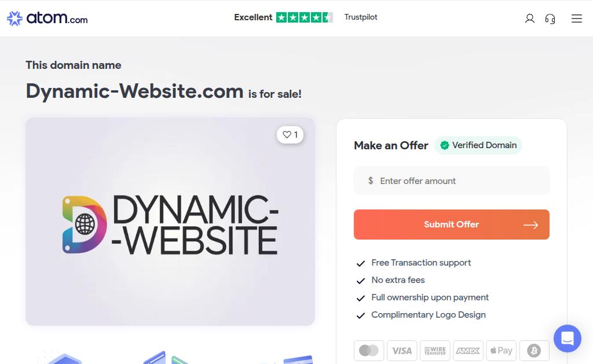Image resolution: width=593 pixels, height=364 pixels.
Task: Select the VISA payment icon
Action: [x=402, y=350]
